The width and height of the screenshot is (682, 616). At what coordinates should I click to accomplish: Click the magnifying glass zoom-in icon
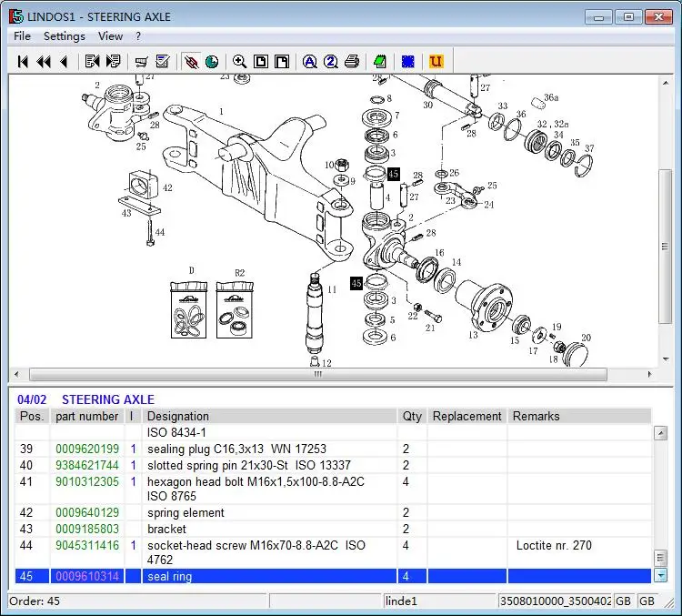coord(239,61)
